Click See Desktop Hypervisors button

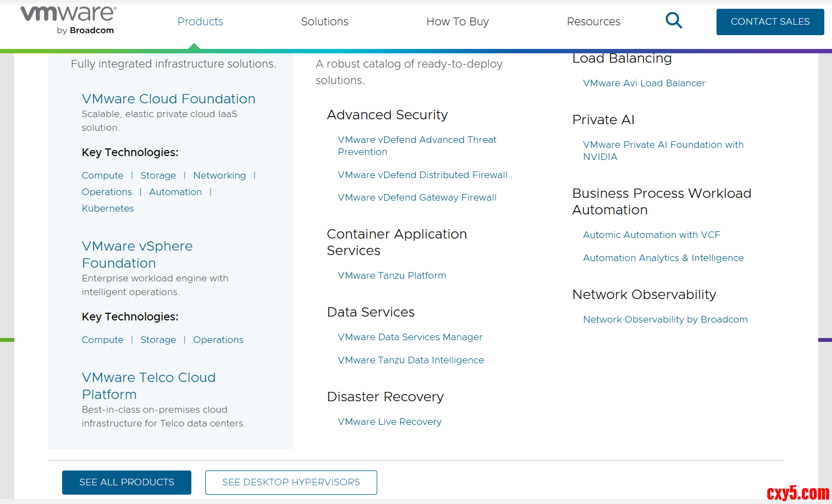click(x=291, y=482)
